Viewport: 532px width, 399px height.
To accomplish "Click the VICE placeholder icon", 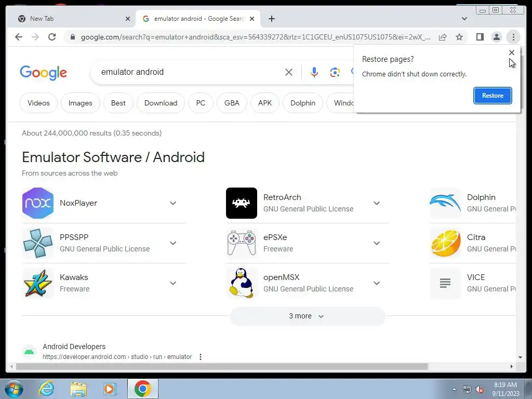I will tap(445, 283).
